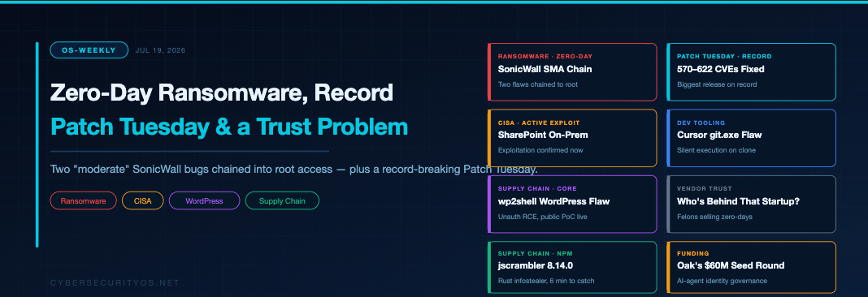This screenshot has width=868, height=297.
Task: Click 'Felons selling zero-days' text
Action: (714, 217)
